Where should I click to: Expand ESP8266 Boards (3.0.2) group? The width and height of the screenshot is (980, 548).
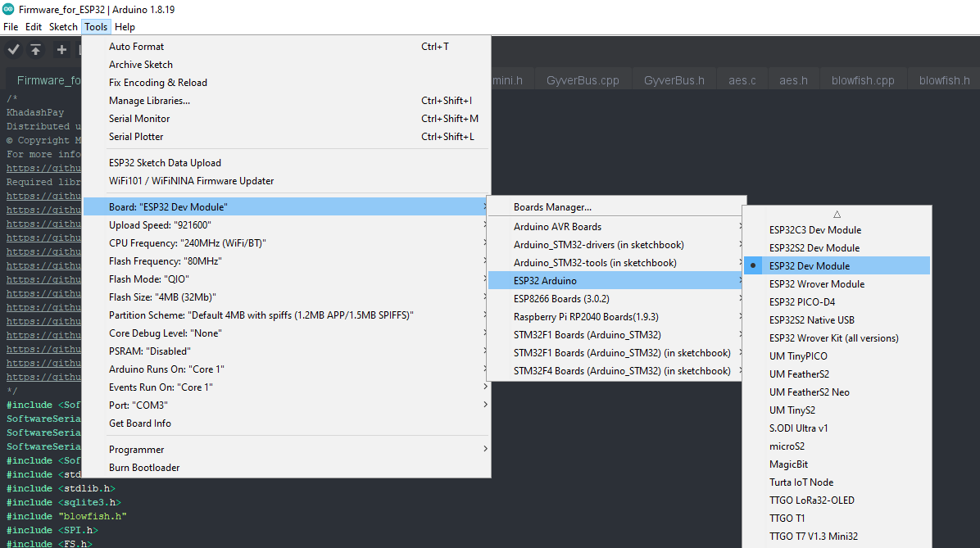coord(615,299)
